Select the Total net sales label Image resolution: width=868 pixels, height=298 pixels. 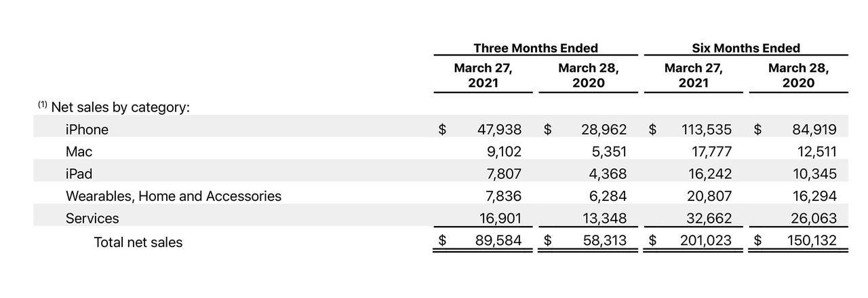[138, 242]
